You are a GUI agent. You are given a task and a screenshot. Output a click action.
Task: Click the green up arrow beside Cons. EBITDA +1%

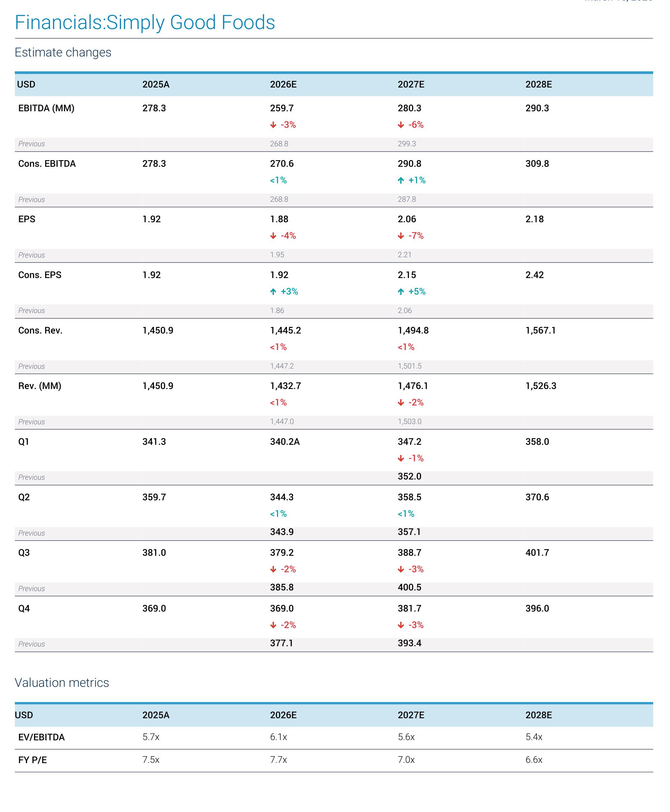[401, 180]
